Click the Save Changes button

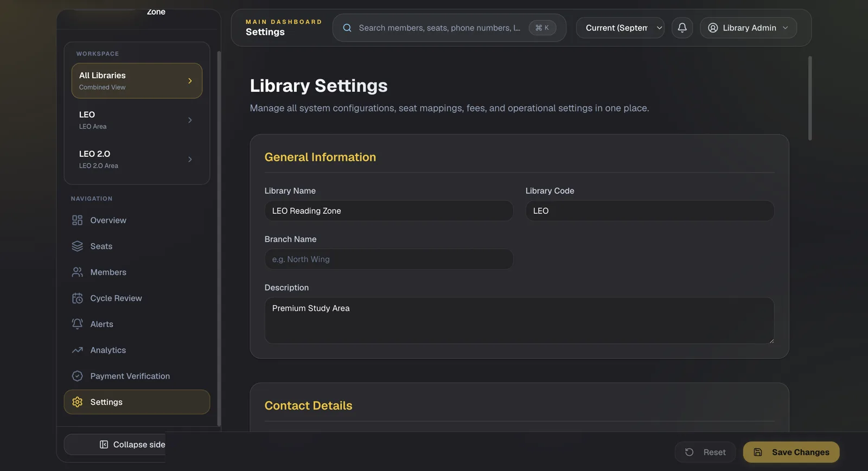(791, 452)
